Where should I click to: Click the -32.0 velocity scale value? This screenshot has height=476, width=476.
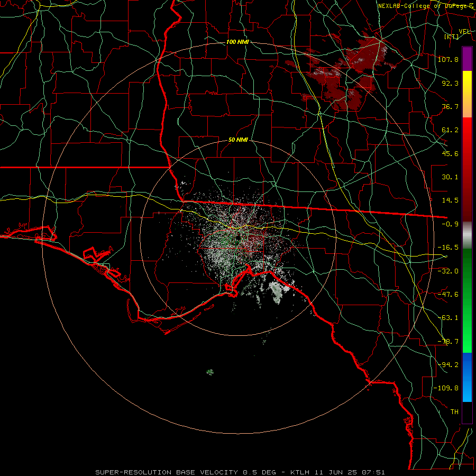click(448, 271)
